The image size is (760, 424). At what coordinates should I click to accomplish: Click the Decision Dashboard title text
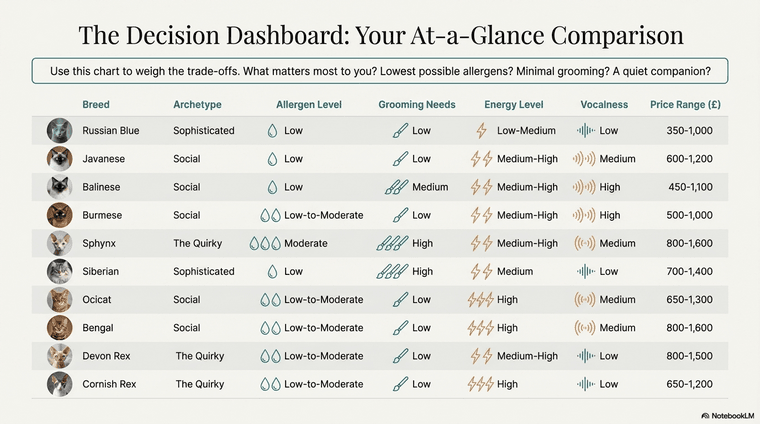coord(380,35)
